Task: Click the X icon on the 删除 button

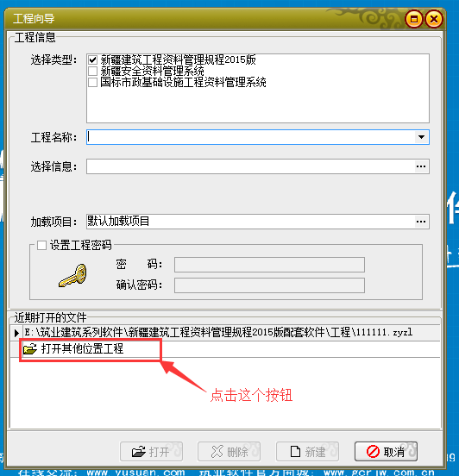Action: tap(217, 452)
